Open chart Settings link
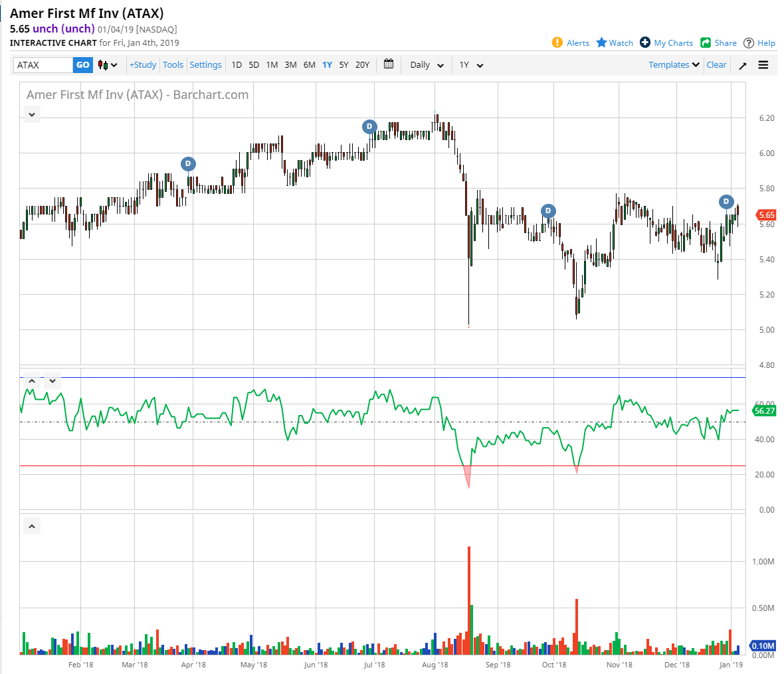Screen dimensions: 784x674 (x=205, y=64)
